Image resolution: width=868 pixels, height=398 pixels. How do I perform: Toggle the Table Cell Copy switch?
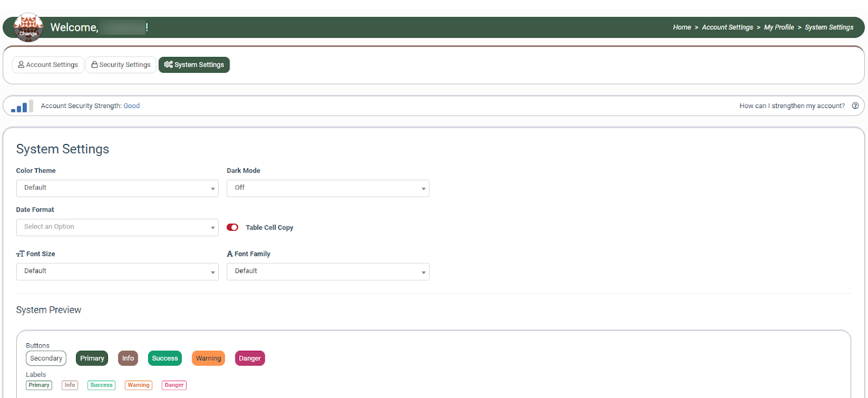point(232,228)
